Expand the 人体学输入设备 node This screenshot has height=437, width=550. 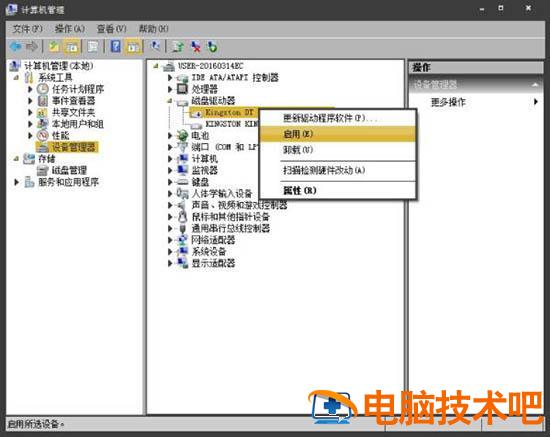coord(170,194)
